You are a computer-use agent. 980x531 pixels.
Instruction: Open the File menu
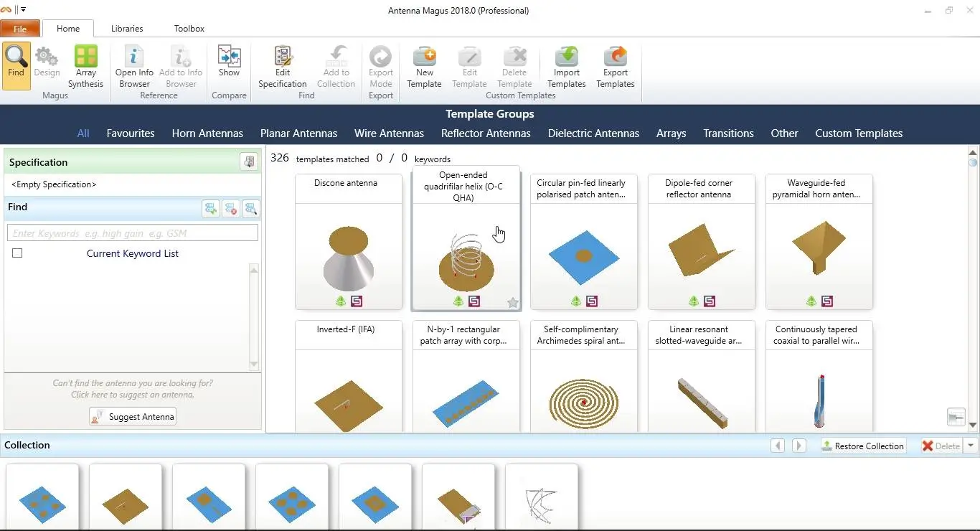point(20,29)
